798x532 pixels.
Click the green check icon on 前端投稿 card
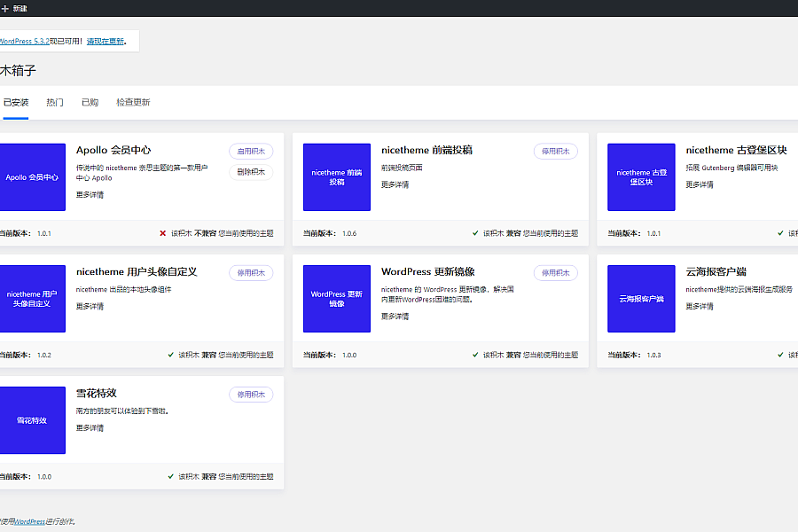(475, 233)
